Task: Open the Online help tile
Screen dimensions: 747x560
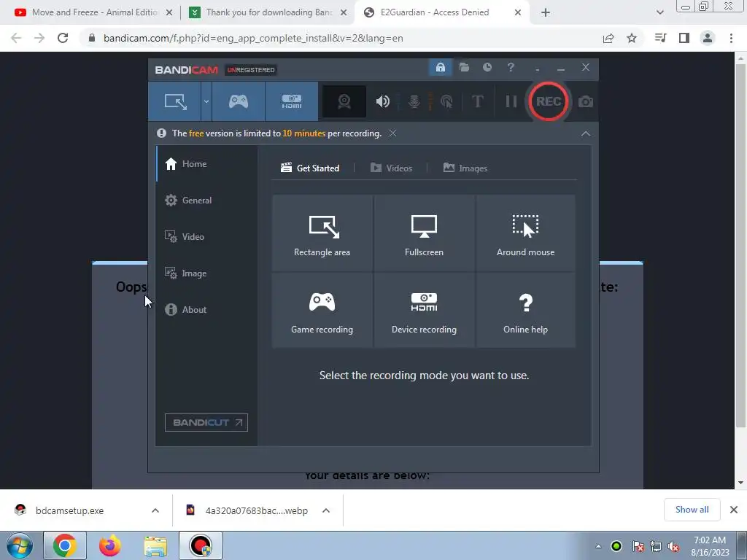Action: tap(525, 311)
